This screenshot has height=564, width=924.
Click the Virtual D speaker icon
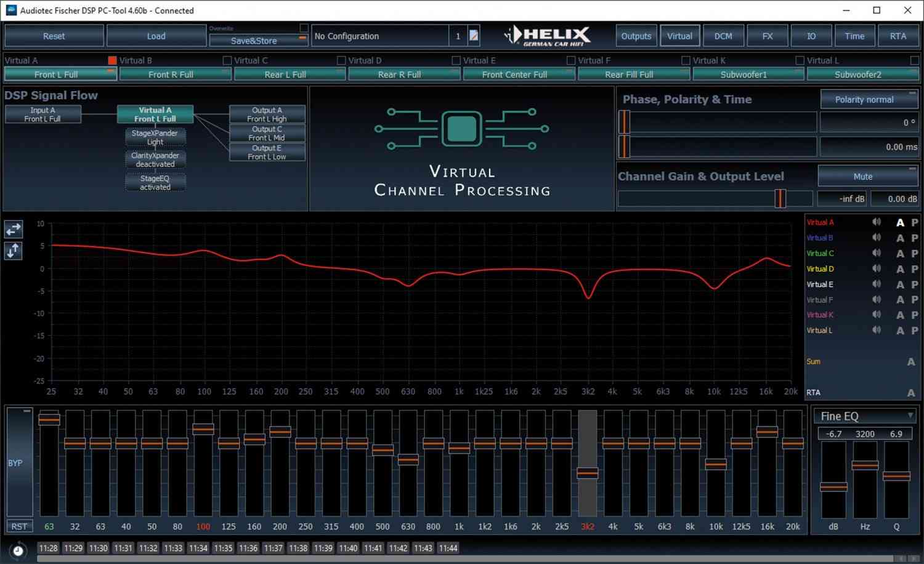pos(877,268)
